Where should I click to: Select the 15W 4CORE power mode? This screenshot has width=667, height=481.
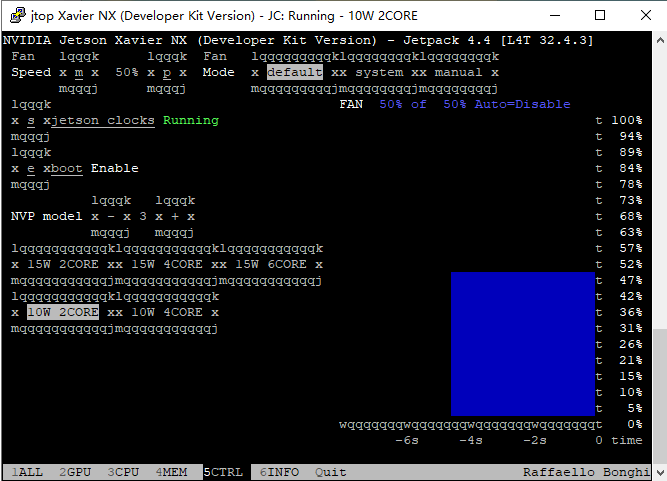(167, 265)
